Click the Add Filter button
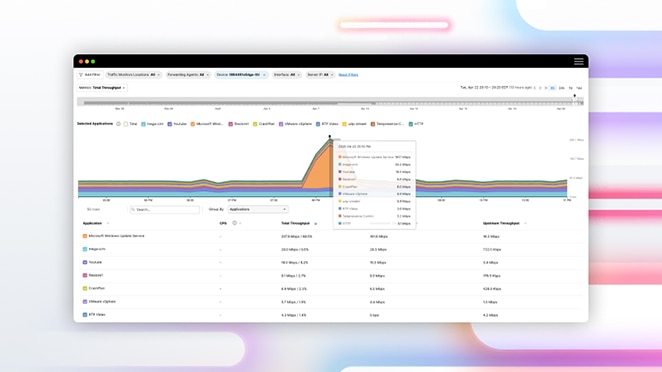662x372 pixels. coord(90,75)
